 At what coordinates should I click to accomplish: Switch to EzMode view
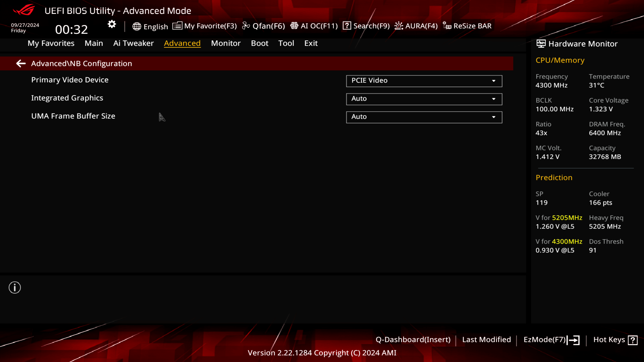point(551,339)
